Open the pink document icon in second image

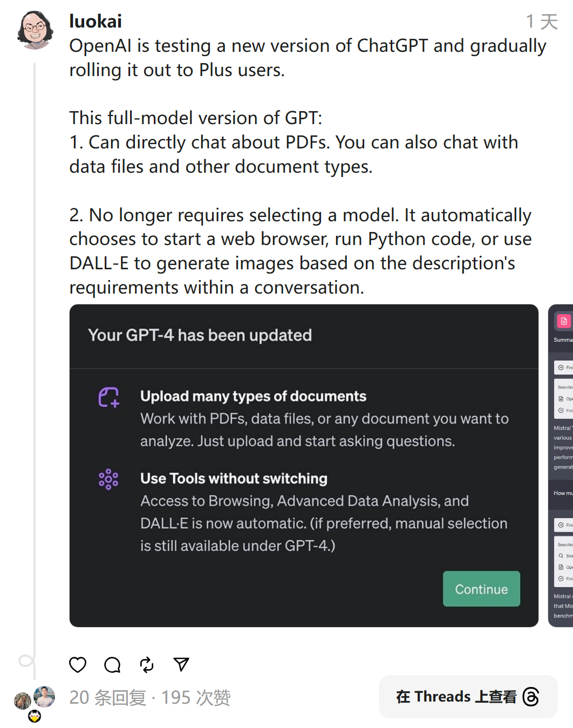click(564, 321)
